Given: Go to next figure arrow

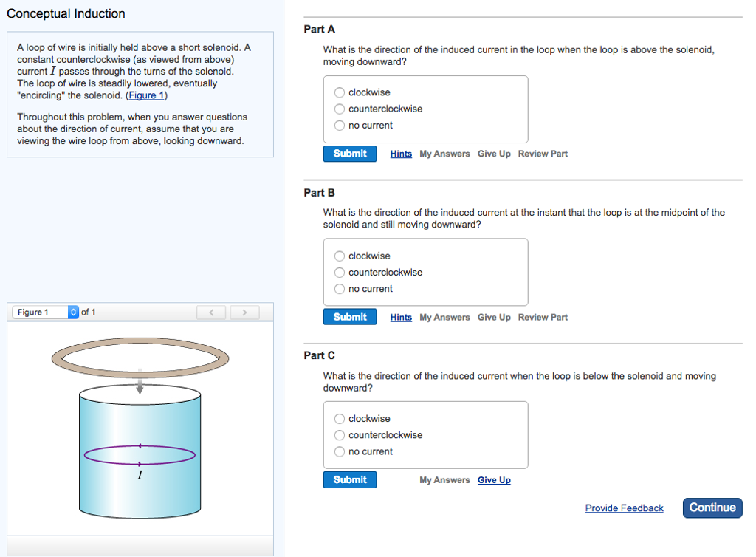Looking at the screenshot, I should 245,312.
